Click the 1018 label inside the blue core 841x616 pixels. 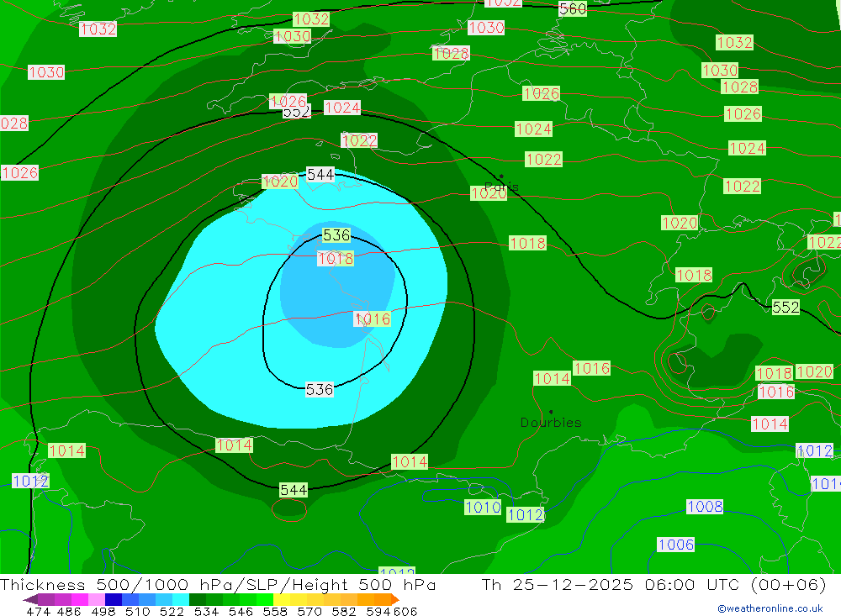coord(336,258)
